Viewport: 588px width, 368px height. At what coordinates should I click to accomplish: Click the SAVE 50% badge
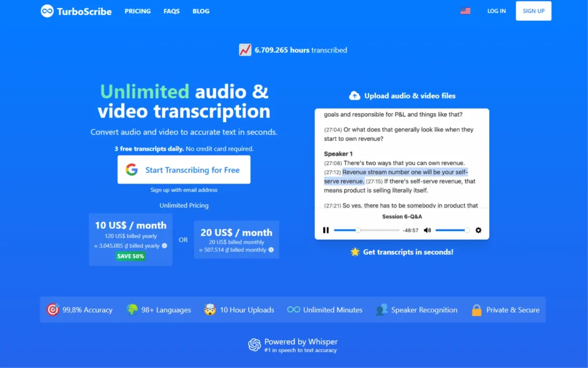tap(130, 256)
